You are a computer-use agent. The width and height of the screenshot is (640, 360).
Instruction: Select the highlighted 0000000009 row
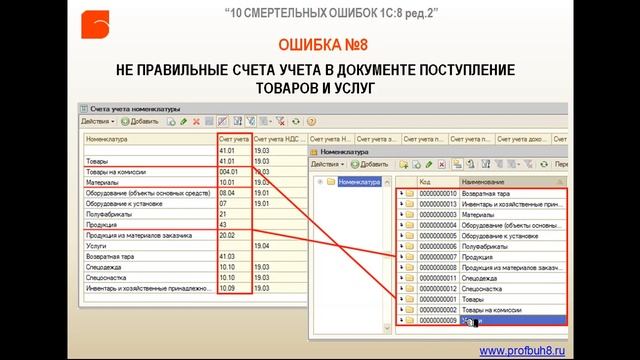coord(482,320)
